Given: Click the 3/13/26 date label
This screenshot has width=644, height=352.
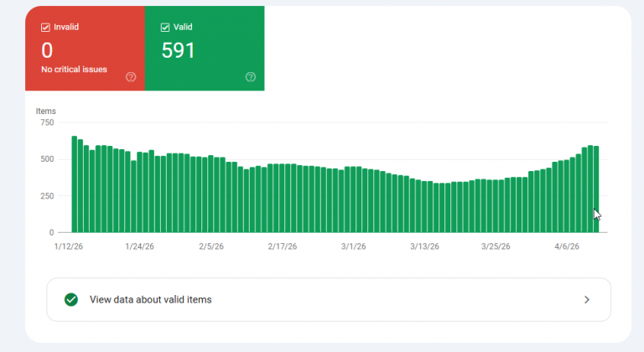Looking at the screenshot, I should point(425,247).
